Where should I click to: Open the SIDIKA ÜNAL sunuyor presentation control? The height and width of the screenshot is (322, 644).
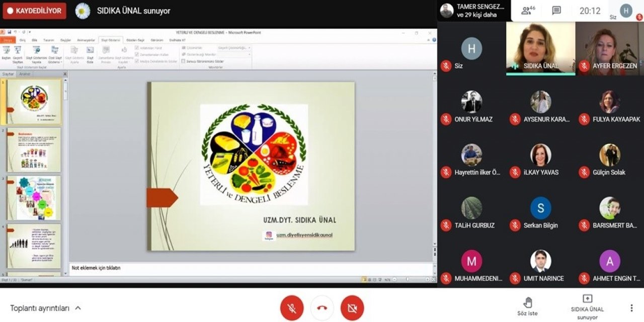[587, 307]
